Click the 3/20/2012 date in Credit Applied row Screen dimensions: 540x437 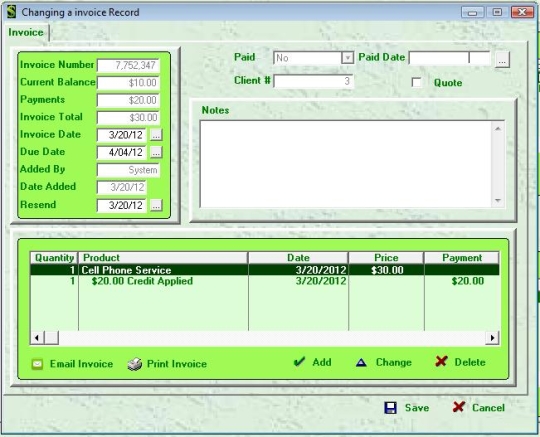click(x=321, y=281)
